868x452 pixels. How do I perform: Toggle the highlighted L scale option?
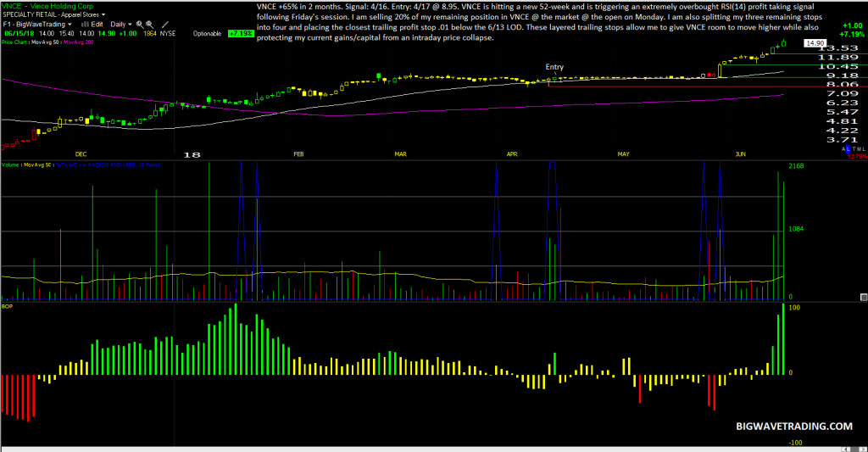click(x=848, y=149)
